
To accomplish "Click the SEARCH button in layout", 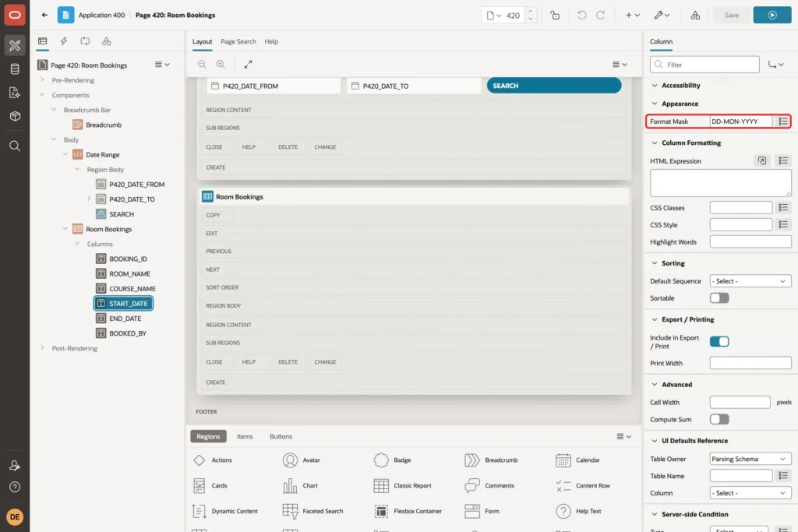I will (554, 86).
